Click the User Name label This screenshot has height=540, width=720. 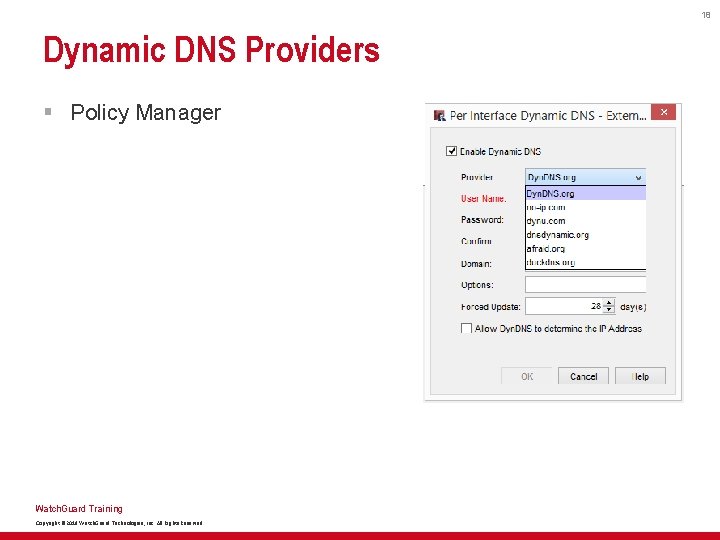click(484, 199)
